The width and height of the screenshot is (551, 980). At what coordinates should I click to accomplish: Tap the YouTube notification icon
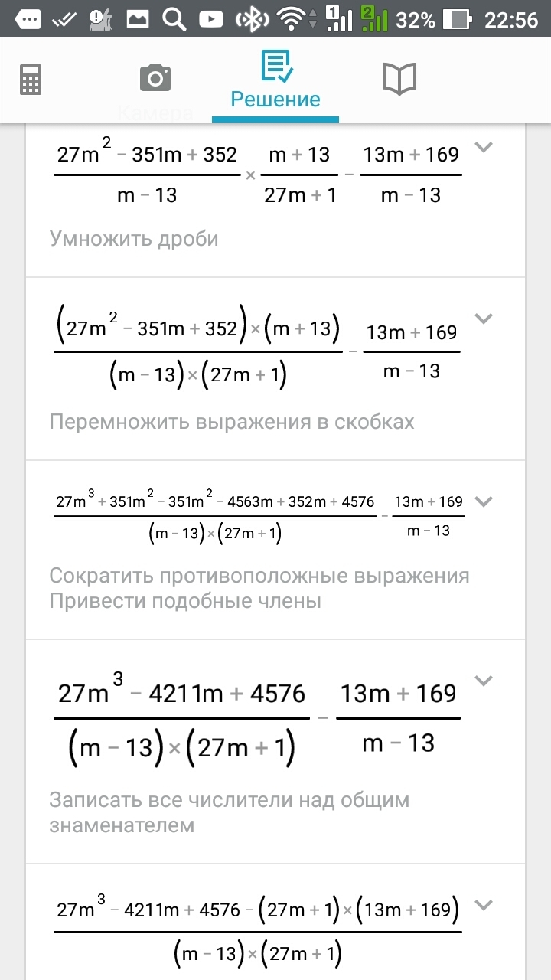click(x=211, y=19)
